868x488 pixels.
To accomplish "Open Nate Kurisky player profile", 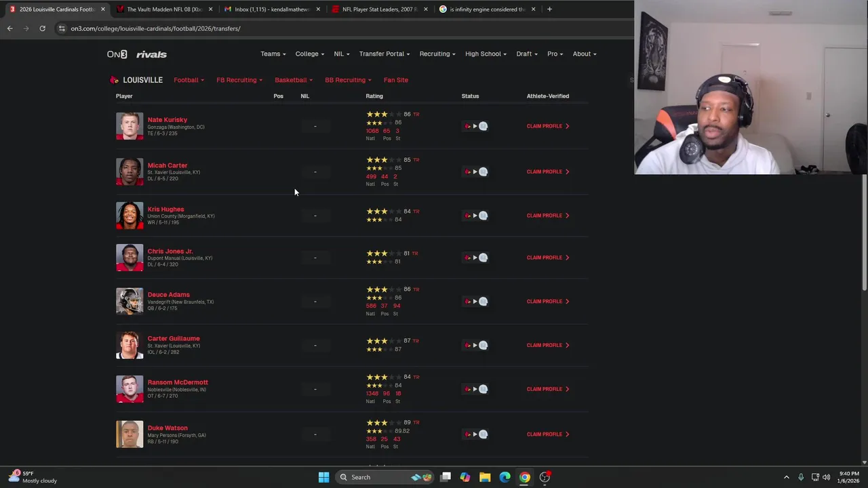I will pyautogui.click(x=167, y=120).
